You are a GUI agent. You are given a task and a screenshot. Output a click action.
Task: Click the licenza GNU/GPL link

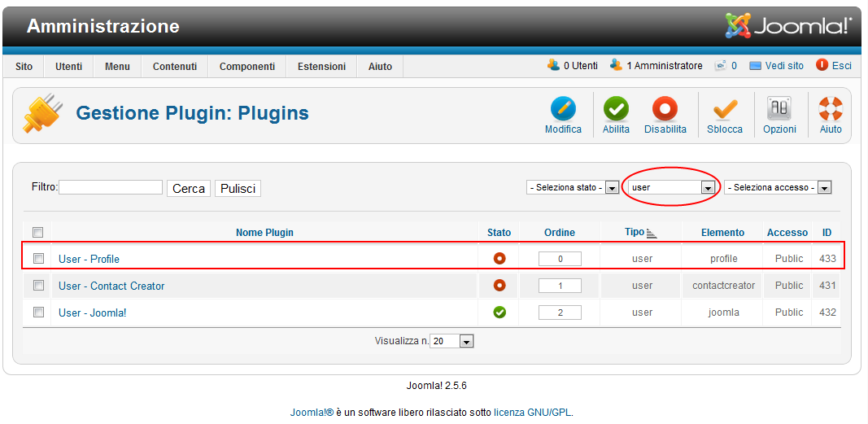click(533, 413)
